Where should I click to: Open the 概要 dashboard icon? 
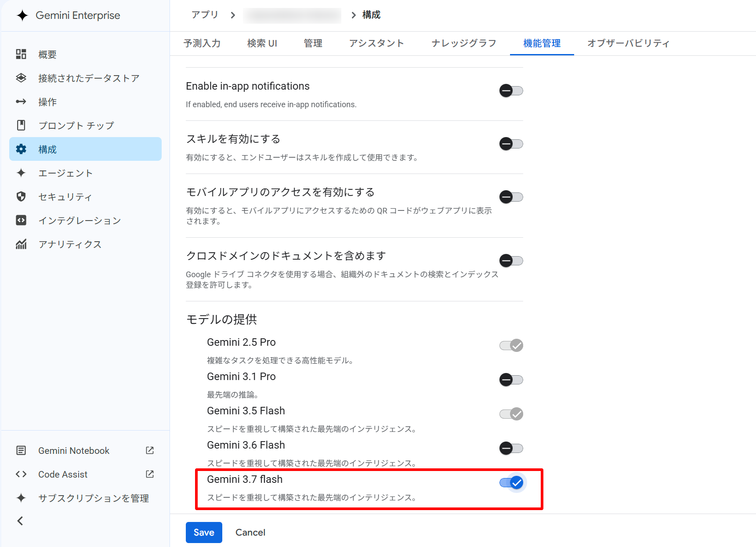(x=21, y=54)
